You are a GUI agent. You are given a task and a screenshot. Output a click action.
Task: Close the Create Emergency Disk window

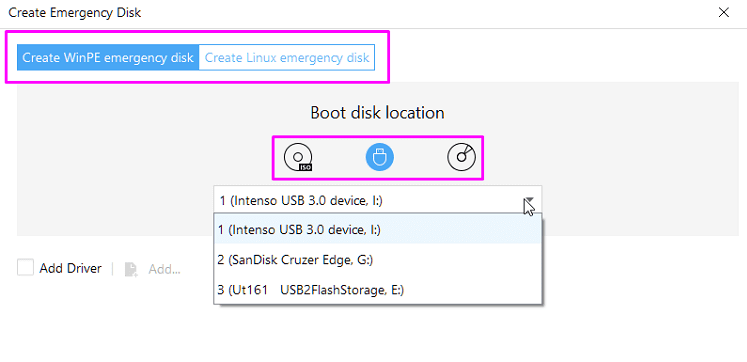pyautogui.click(x=724, y=12)
